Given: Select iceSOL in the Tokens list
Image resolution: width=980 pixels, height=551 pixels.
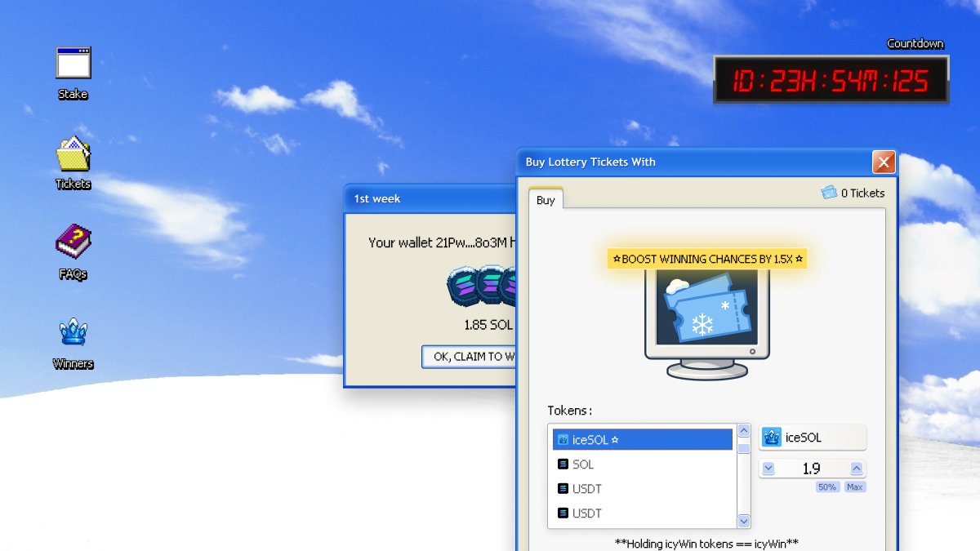Looking at the screenshot, I should coord(642,439).
